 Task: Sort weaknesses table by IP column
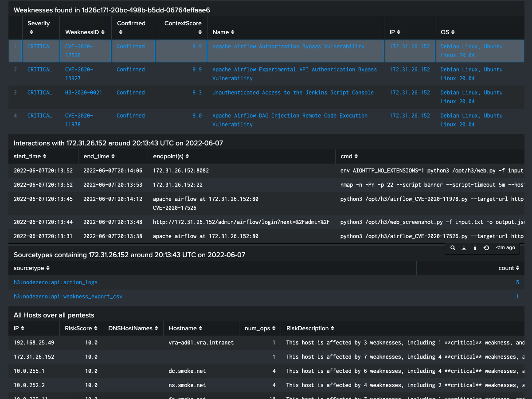[395, 32]
